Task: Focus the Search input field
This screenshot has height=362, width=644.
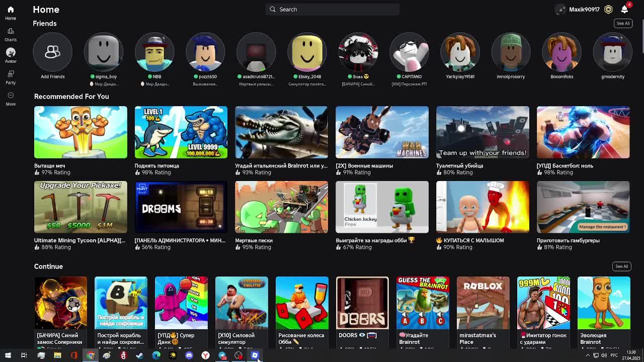Action: (x=333, y=9)
